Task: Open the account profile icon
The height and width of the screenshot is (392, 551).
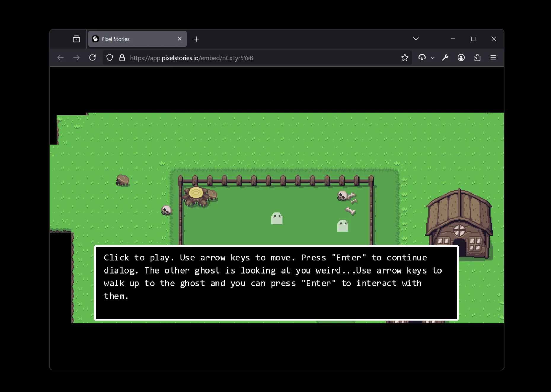Action: tap(461, 57)
